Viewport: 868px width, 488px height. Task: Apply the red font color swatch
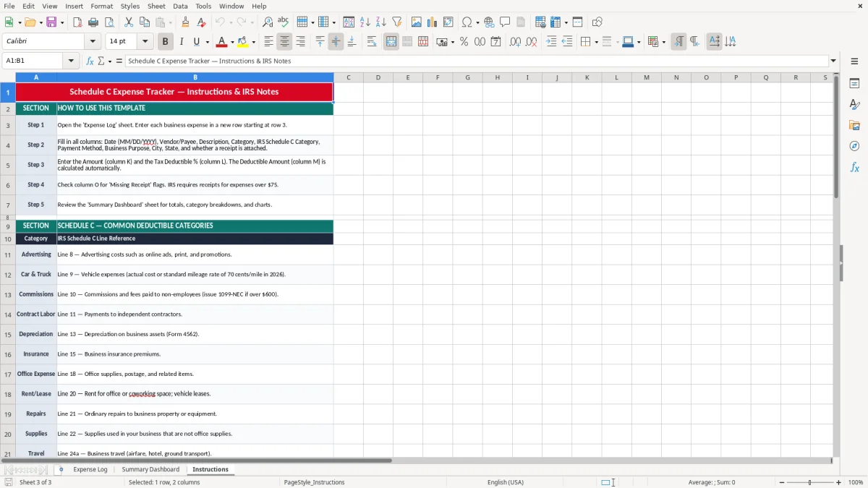[x=222, y=42]
